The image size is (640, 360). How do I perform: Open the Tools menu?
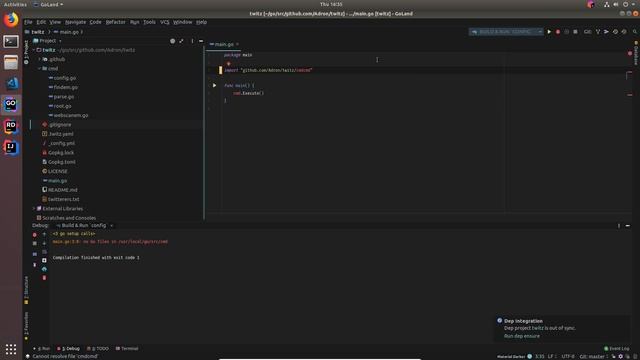(149, 22)
